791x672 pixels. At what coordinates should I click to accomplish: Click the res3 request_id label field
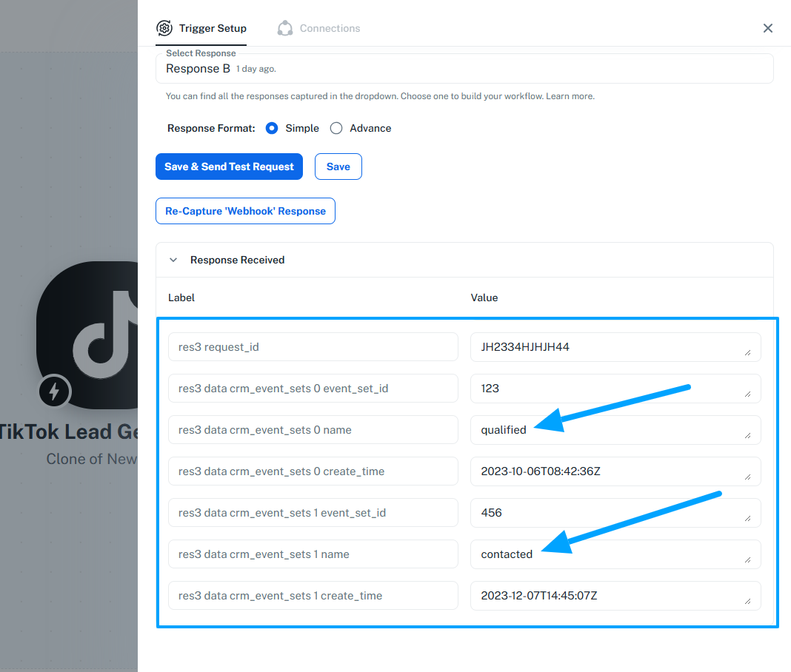[x=313, y=347]
